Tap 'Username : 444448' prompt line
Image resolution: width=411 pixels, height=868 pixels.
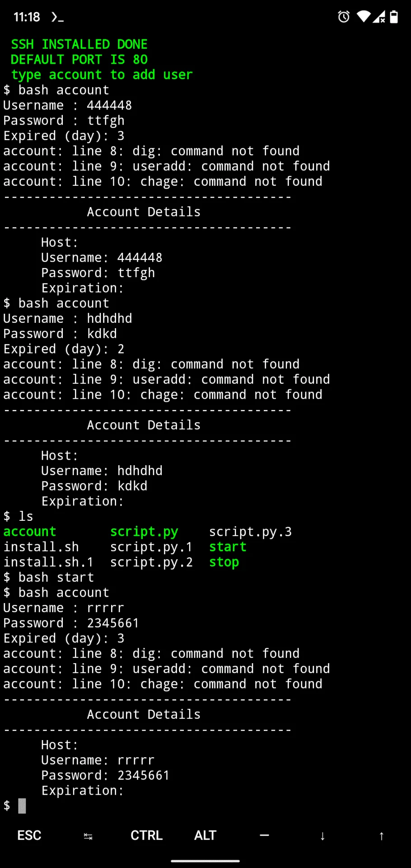(68, 105)
